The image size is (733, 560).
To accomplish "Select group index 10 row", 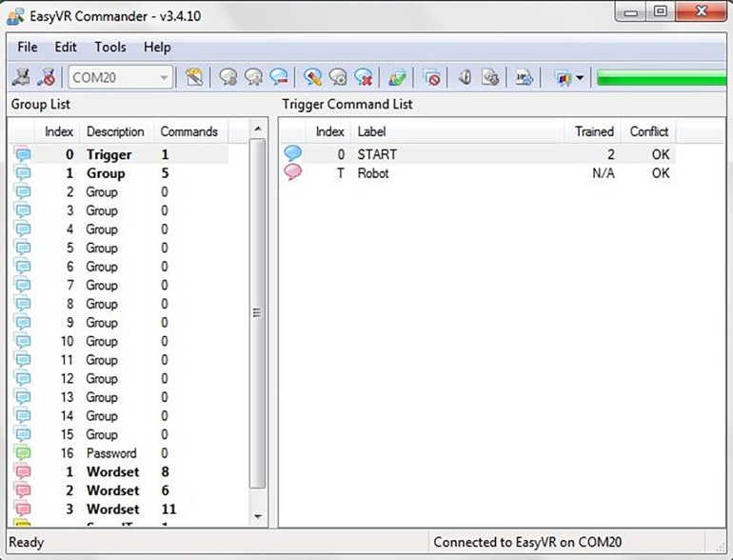I will click(119, 341).
